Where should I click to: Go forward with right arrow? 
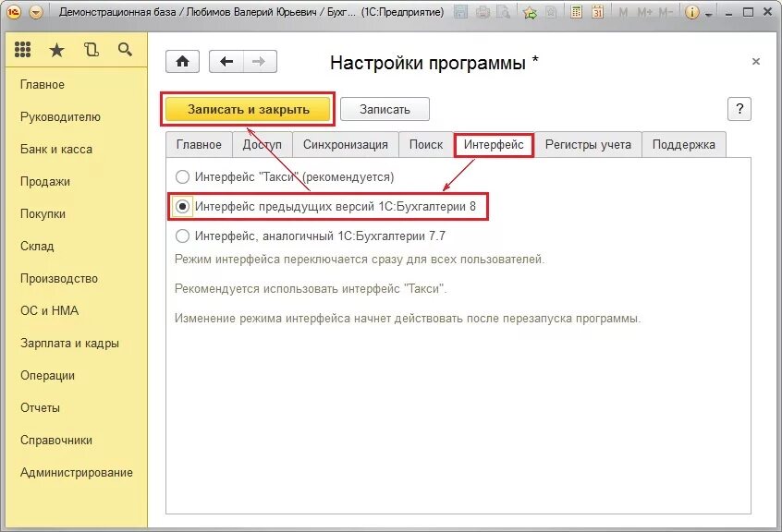(260, 62)
